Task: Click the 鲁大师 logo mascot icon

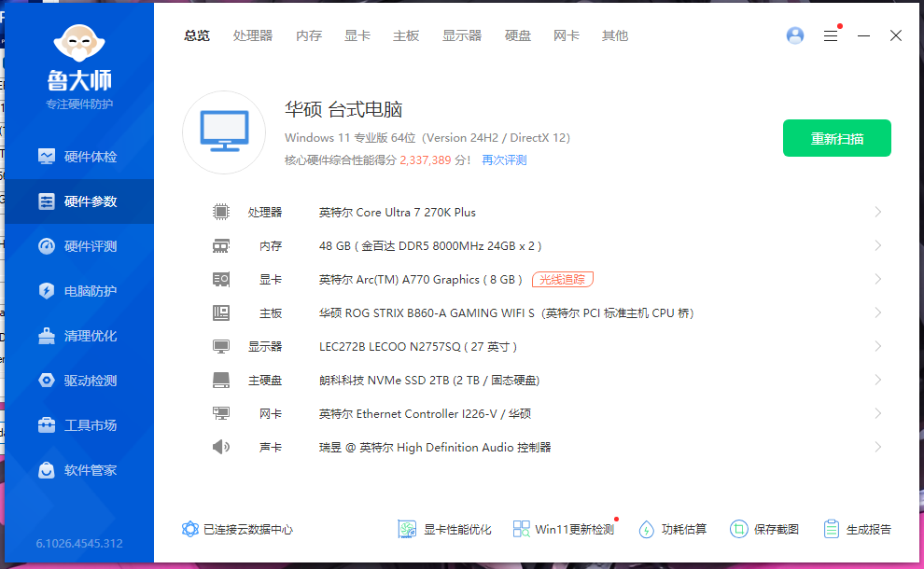Action: pyautogui.click(x=79, y=43)
